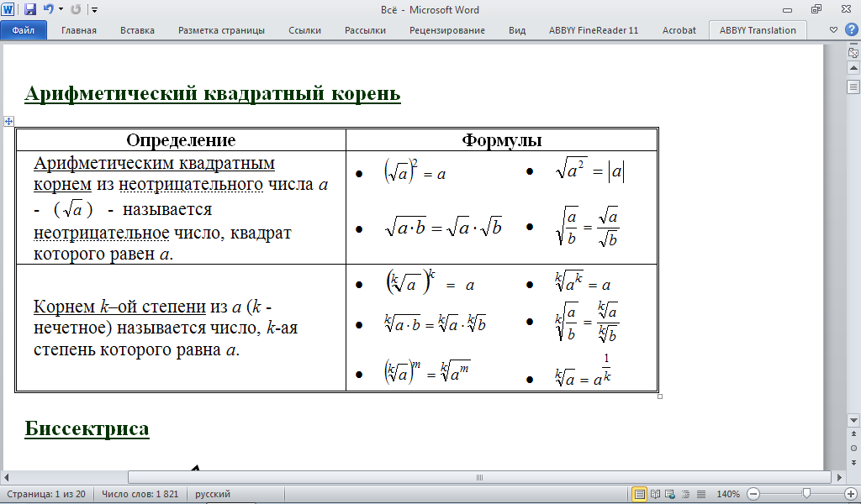The width and height of the screenshot is (861, 504).
Task: Zoom in with the plus button
Action: [851, 494]
